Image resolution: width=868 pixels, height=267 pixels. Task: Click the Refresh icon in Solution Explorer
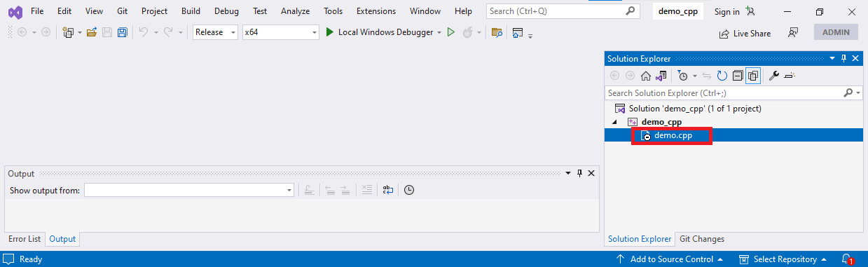[x=722, y=76]
